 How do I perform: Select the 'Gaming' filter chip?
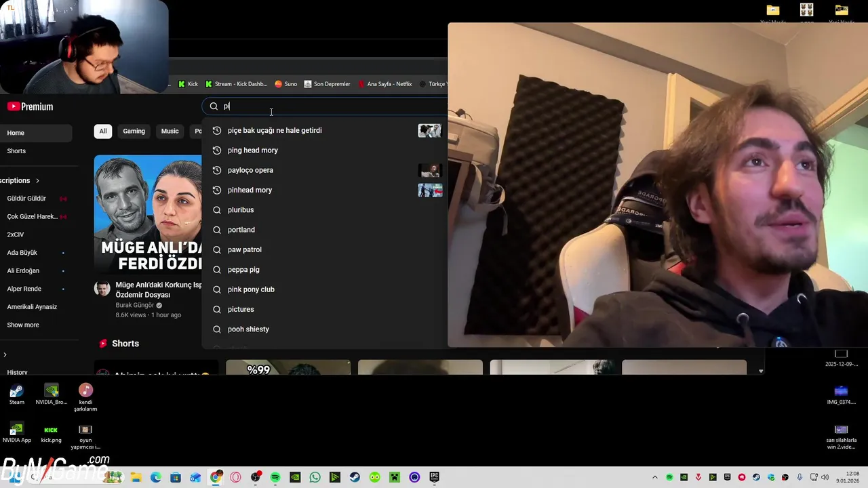[134, 131]
